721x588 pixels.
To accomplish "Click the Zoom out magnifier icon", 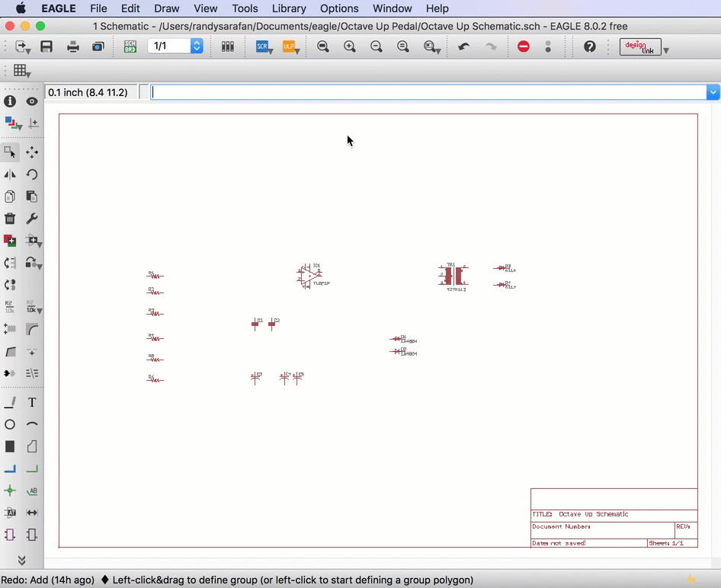I will point(377,46).
